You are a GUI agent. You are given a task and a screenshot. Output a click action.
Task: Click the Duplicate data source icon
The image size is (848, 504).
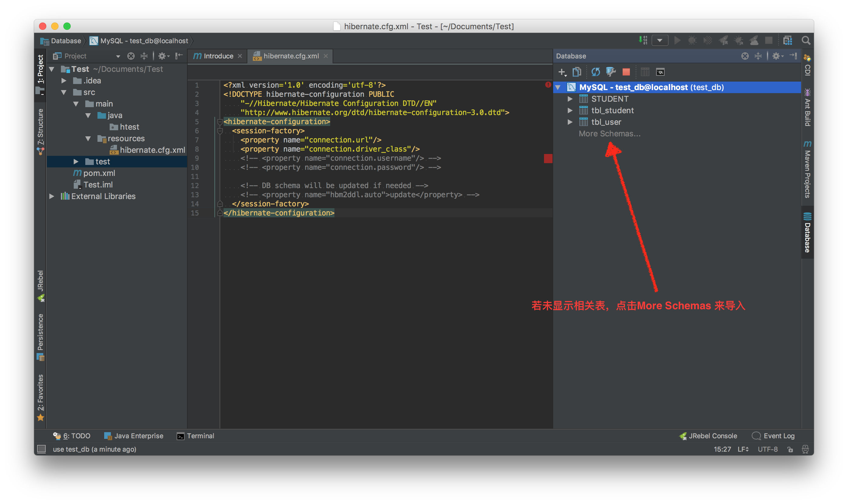point(577,72)
